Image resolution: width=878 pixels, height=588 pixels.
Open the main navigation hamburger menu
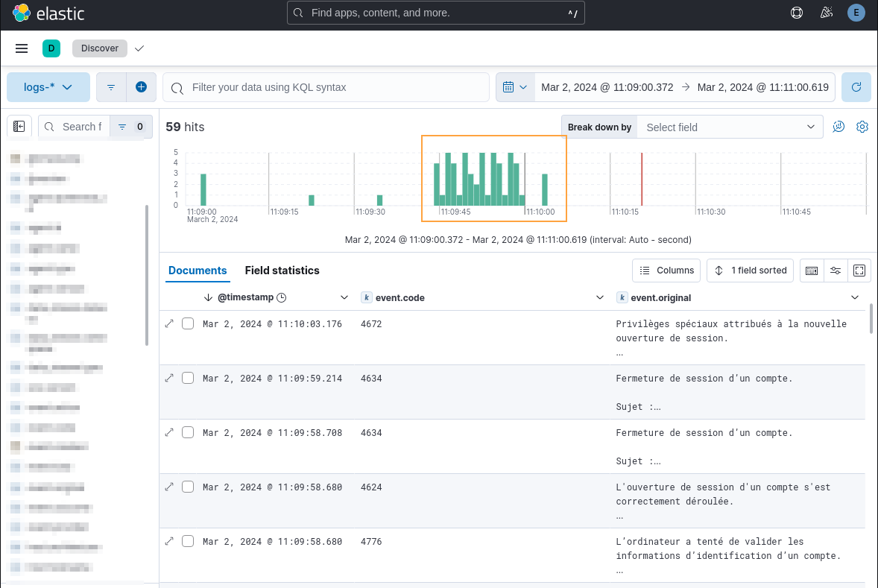click(22, 48)
